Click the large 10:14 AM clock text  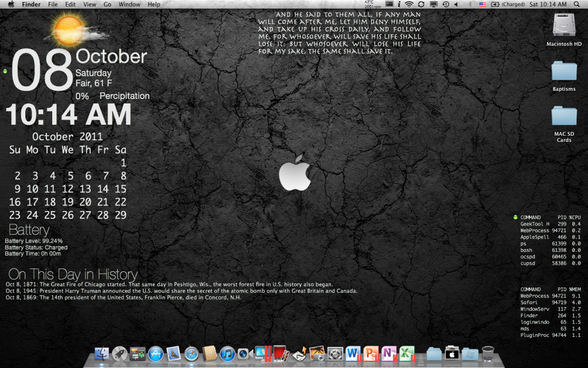(68, 114)
